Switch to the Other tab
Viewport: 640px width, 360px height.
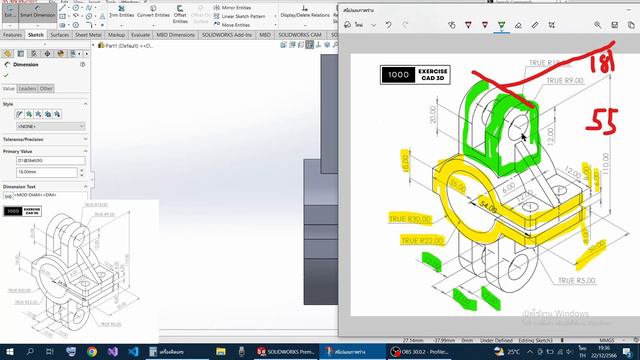tap(46, 89)
